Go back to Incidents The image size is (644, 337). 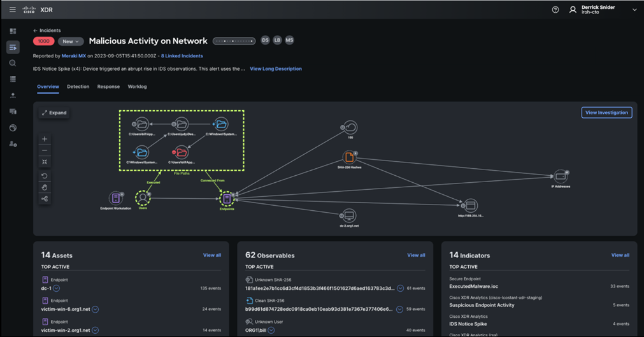pyautogui.click(x=47, y=31)
